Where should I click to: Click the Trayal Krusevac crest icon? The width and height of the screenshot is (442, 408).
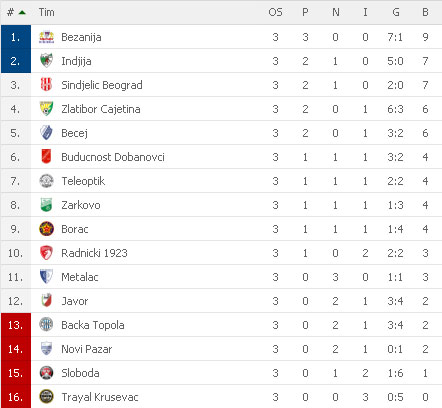pos(46,397)
